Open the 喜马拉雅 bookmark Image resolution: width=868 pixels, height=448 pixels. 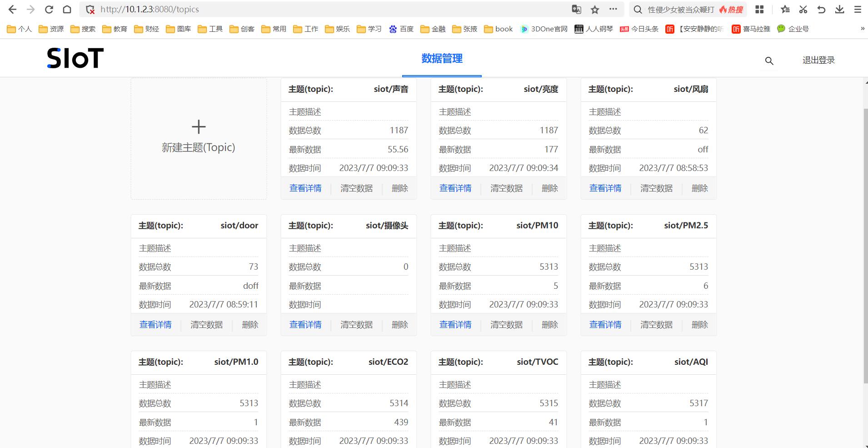click(751, 29)
